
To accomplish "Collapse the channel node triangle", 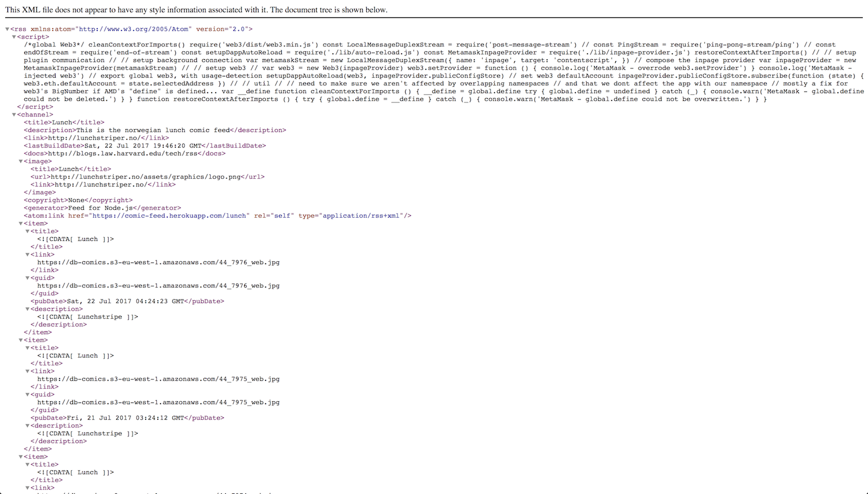I will [x=14, y=115].
